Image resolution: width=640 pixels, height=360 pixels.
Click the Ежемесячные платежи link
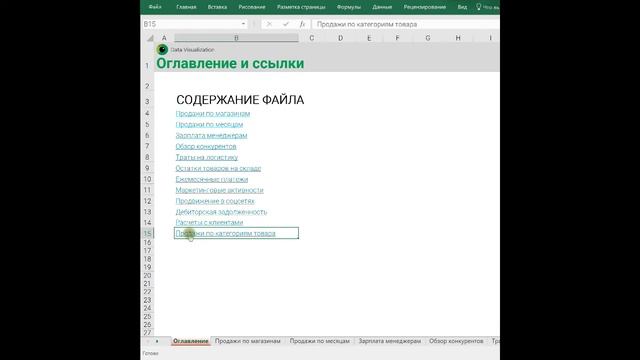click(212, 179)
